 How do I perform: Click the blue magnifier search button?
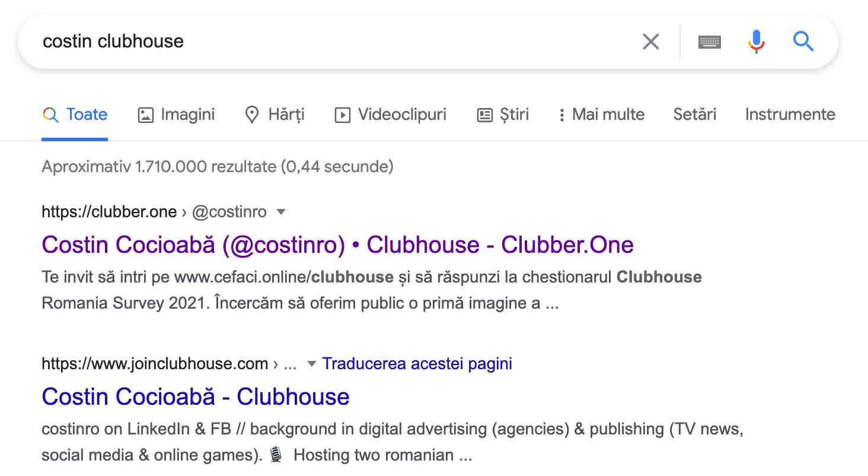pyautogui.click(x=803, y=42)
